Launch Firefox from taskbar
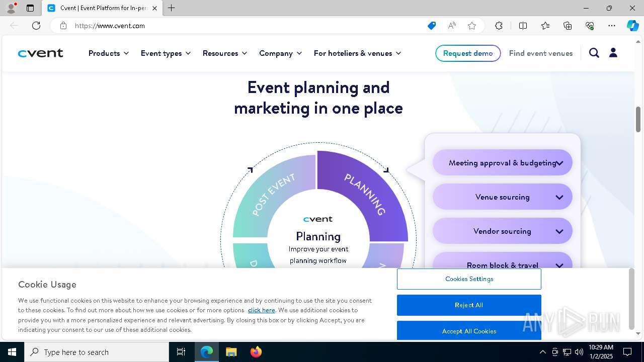The width and height of the screenshot is (644, 362). (256, 352)
